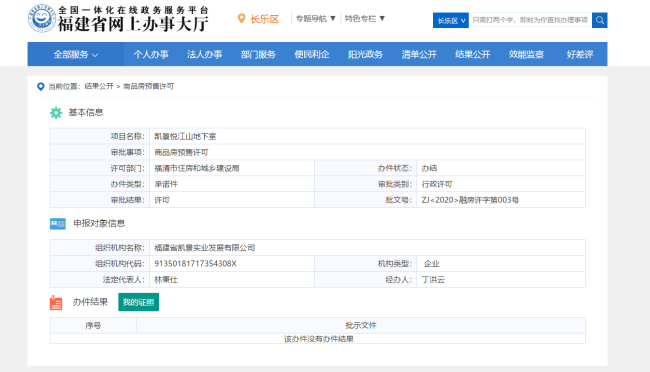This screenshot has height=372, width=650.
Task: Open the 好差评 nav item
Action: pyautogui.click(x=580, y=54)
